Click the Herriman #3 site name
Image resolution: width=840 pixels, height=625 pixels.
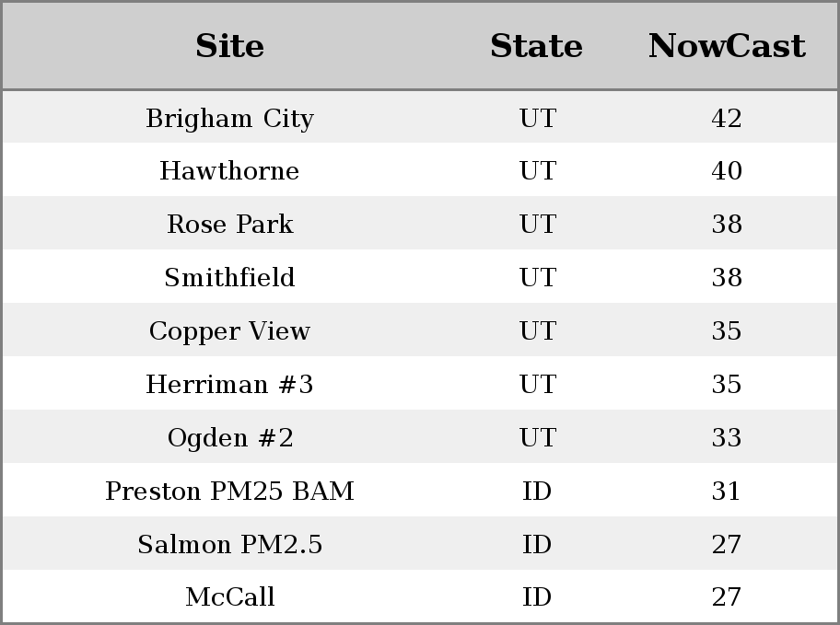229,385
